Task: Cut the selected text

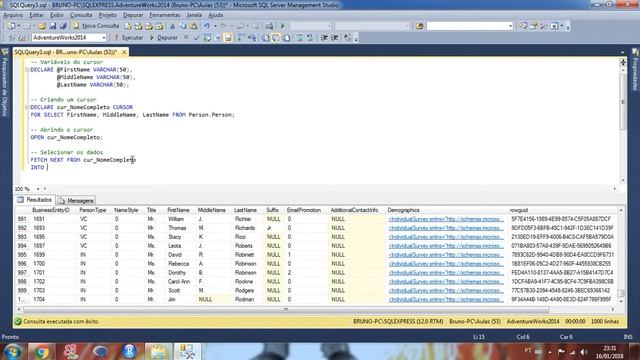Action: 173,26
